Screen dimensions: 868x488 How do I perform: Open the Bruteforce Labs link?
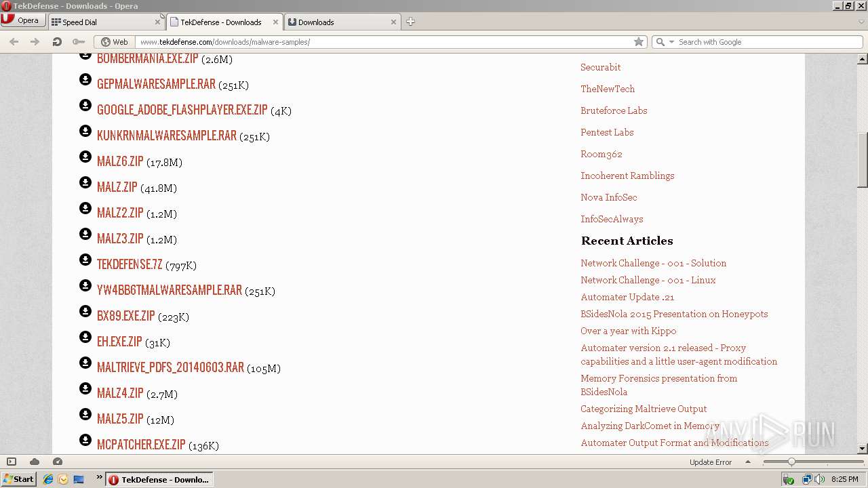coord(614,110)
